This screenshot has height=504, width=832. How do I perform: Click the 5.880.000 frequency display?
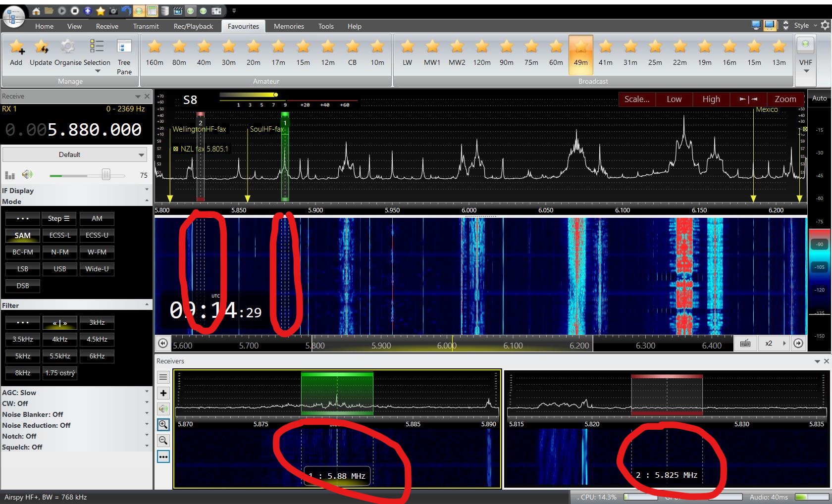(94, 130)
